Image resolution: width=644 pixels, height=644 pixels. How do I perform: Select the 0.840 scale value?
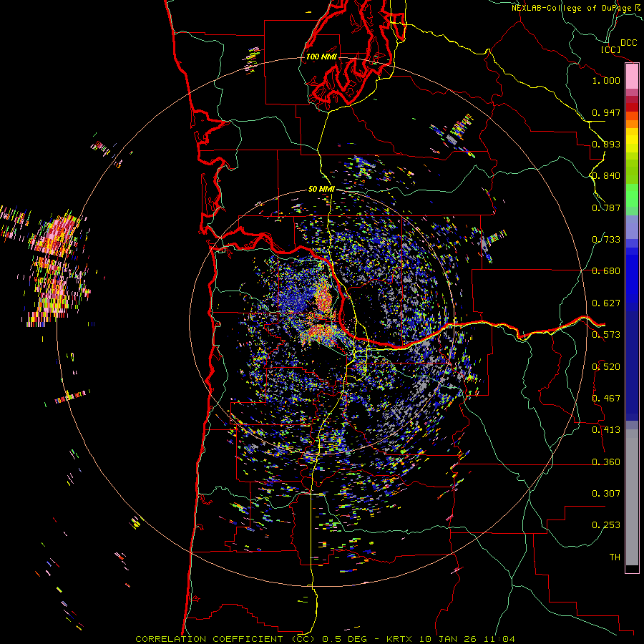coord(606,176)
